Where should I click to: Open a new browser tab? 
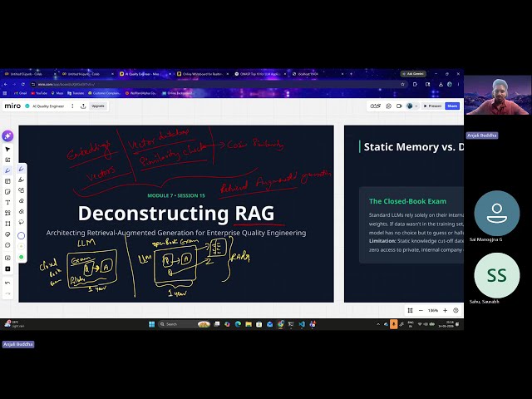tap(351, 74)
